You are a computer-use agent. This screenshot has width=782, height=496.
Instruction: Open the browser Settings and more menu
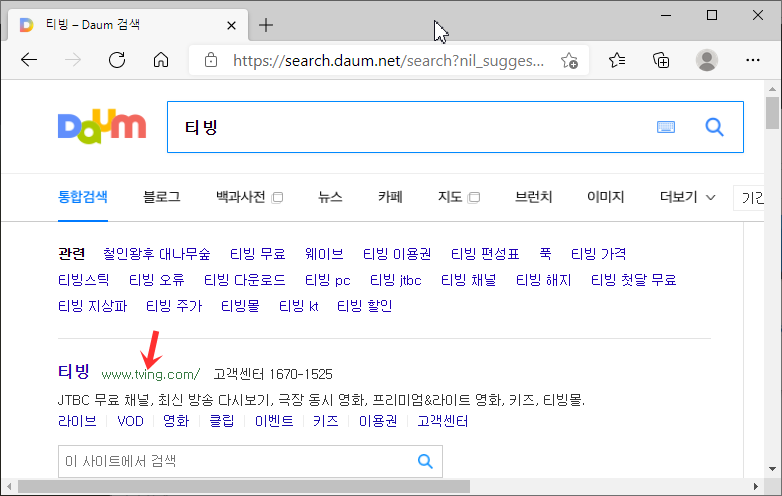point(753,60)
